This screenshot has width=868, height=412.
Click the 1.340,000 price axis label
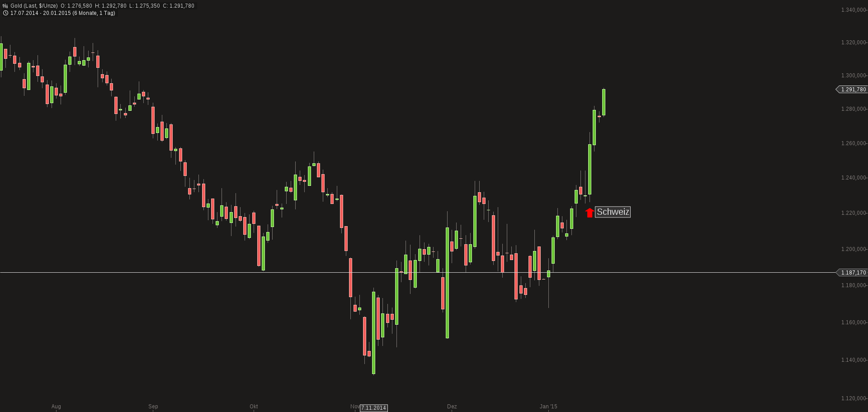853,10
